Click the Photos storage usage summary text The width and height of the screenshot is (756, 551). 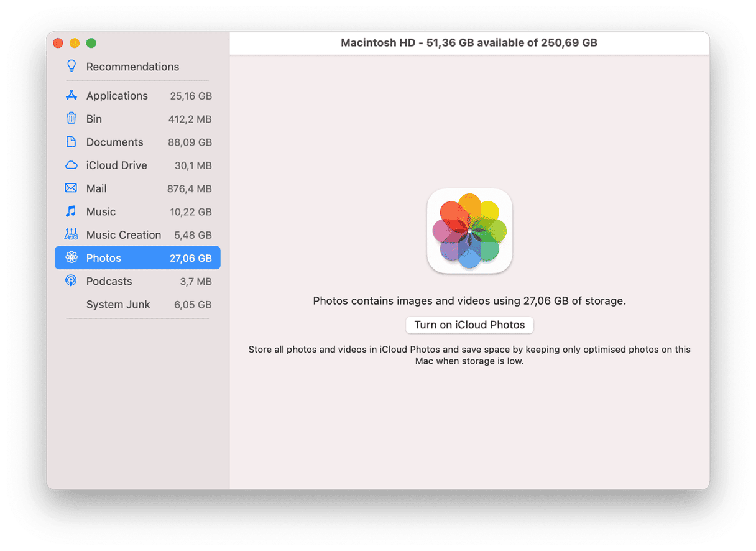coord(469,301)
